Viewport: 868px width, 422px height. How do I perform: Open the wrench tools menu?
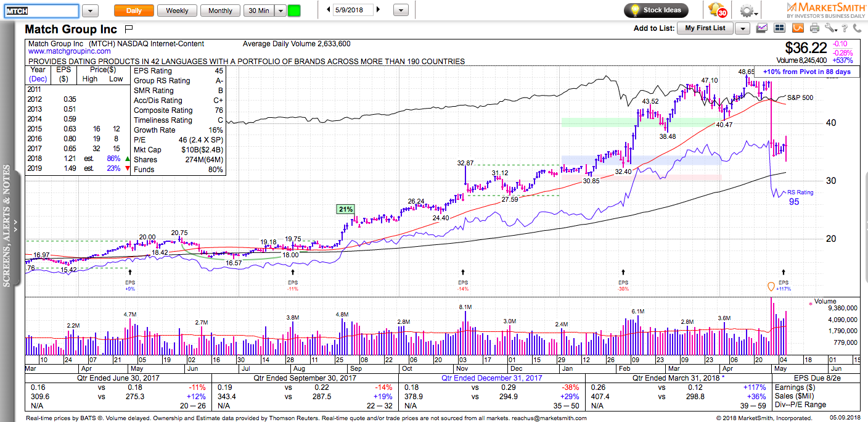[x=830, y=28]
